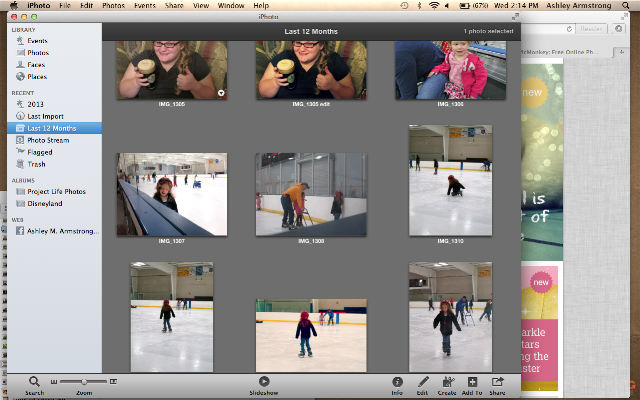Open the Wi-Fi status menu
Screen dimensions: 640x400
(x=434, y=6)
